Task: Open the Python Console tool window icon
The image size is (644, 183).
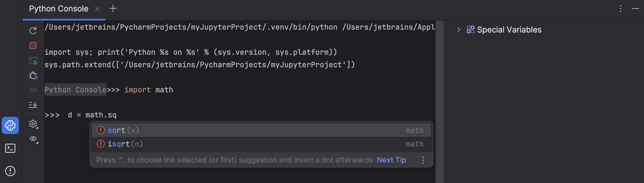Action: [x=10, y=125]
